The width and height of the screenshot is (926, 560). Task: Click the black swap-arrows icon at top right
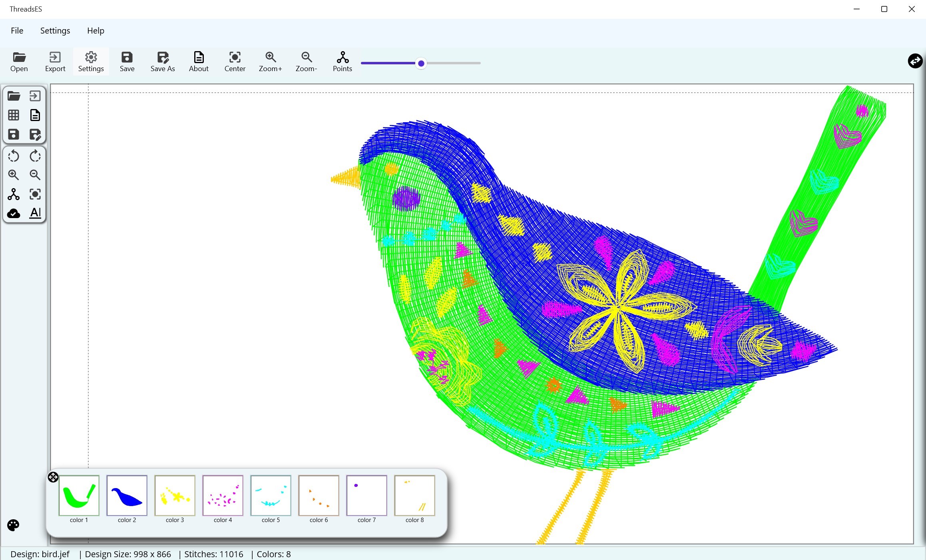click(915, 61)
